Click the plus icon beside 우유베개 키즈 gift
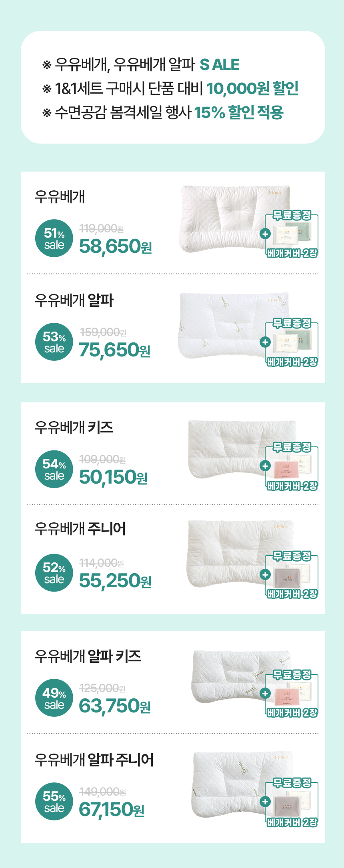This screenshot has height=868, width=344. (x=265, y=466)
